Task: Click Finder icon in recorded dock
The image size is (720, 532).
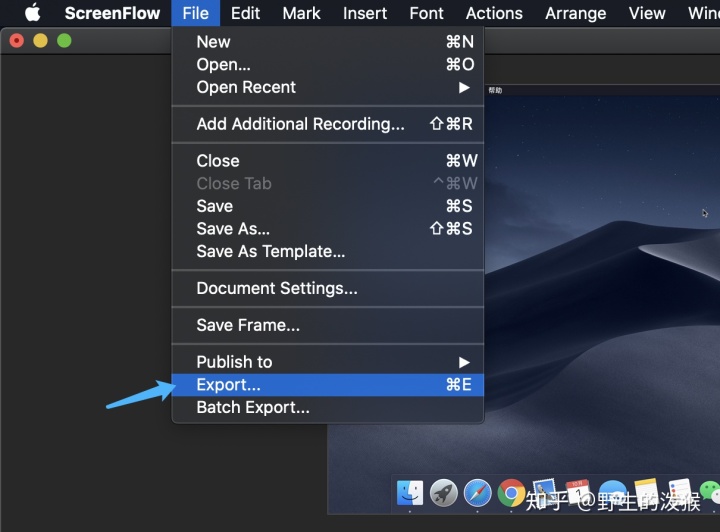Action: click(x=410, y=493)
